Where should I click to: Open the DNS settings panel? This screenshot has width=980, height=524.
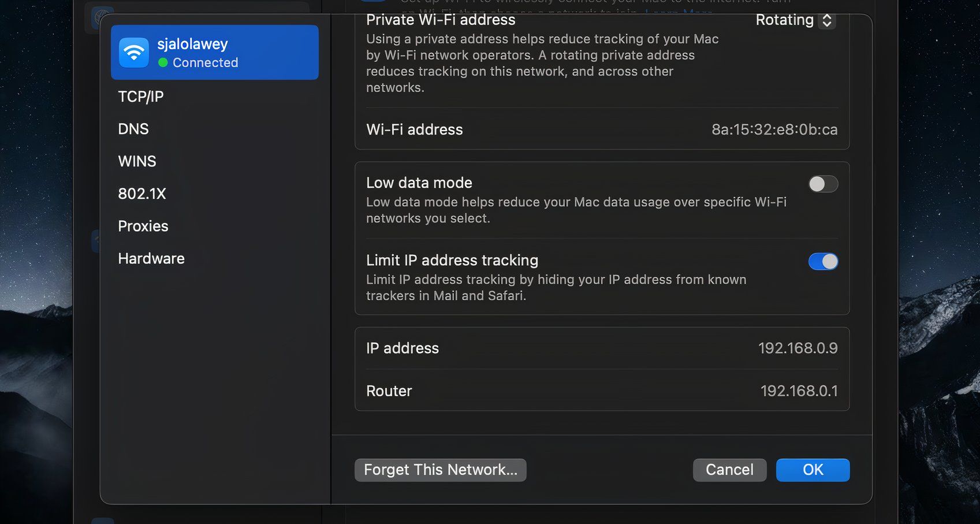point(133,129)
